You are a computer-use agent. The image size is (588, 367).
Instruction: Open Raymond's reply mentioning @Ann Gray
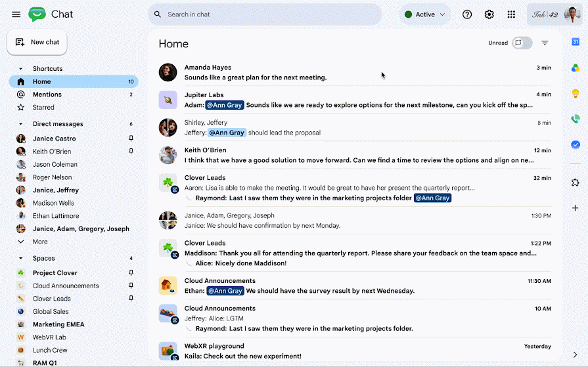(x=323, y=198)
